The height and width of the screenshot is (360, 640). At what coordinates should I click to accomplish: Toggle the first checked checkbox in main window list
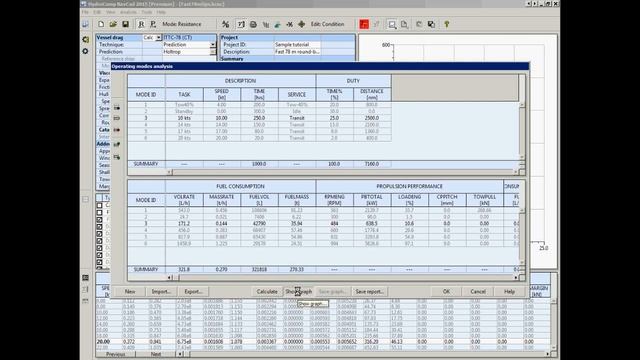[100, 220]
